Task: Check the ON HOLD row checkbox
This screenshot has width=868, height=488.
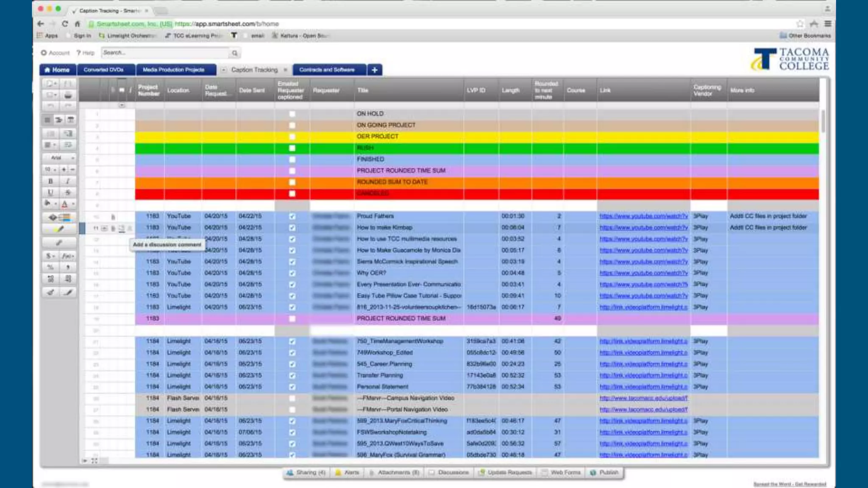Action: [x=292, y=114]
